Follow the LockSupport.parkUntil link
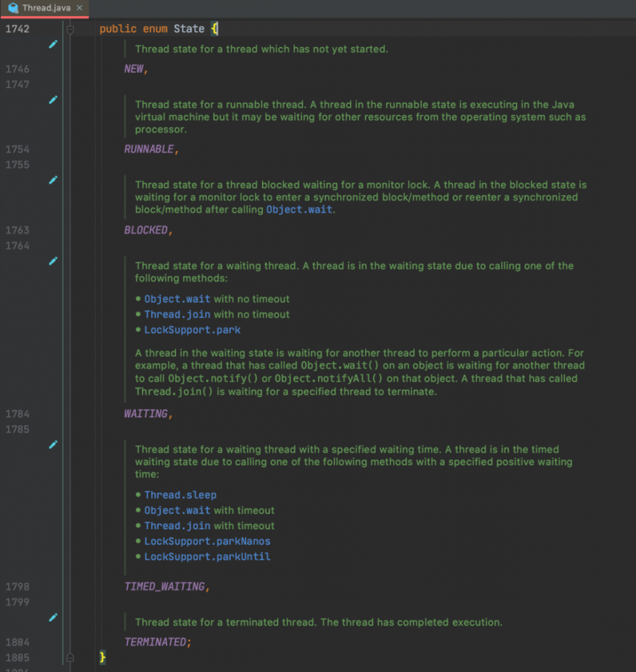This screenshot has height=672, width=636. coord(207,556)
